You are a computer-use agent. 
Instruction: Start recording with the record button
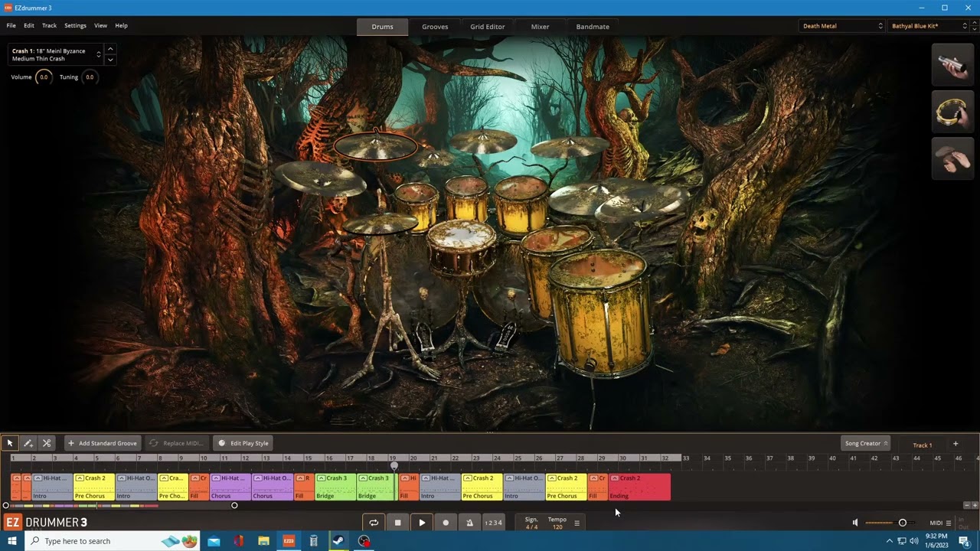pos(446,523)
